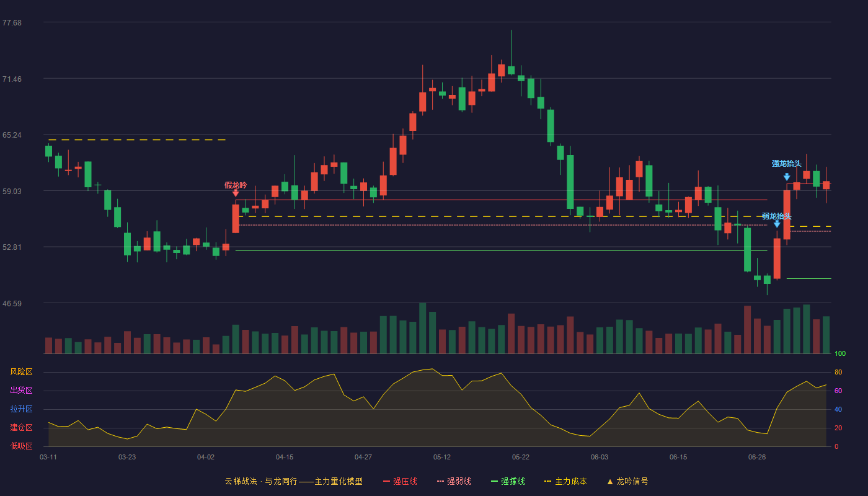868x496 pixels.
Task: Select the 出货区 zone label
Action: tap(22, 391)
